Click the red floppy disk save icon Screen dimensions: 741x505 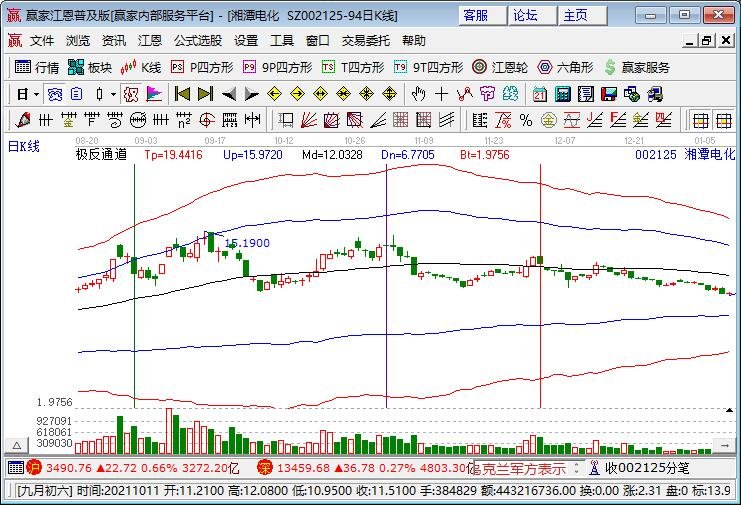609,94
